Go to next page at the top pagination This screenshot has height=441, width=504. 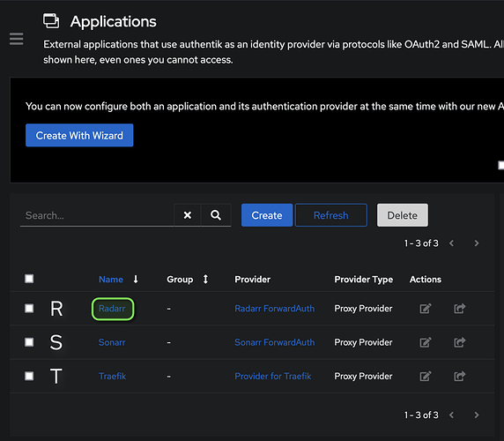[477, 243]
